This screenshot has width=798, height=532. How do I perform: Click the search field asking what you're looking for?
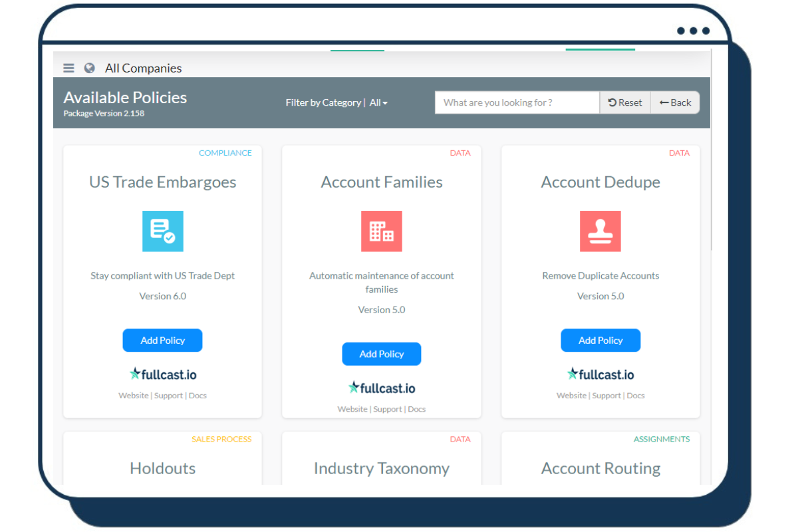517,102
